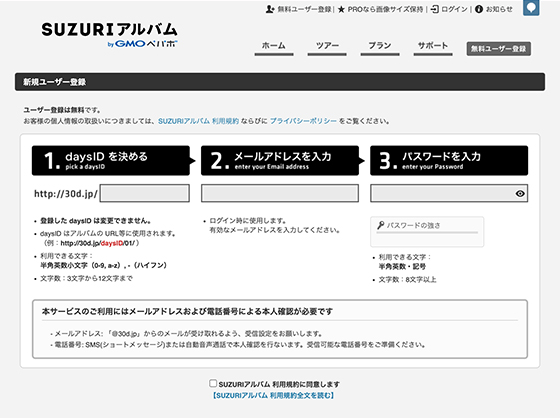Image resolution: width=560 pixels, height=418 pixels.
Task: Click the star icon beside PRO text
Action: [x=341, y=9]
